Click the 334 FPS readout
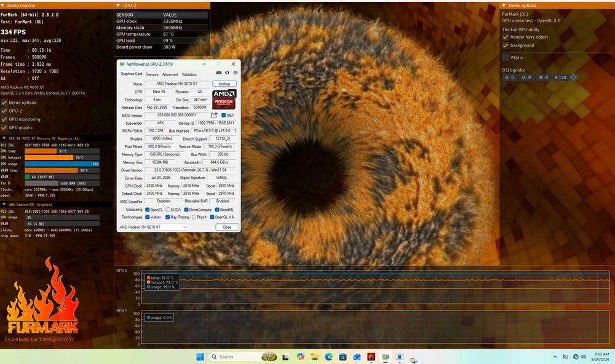This screenshot has width=615, height=364. click(13, 32)
